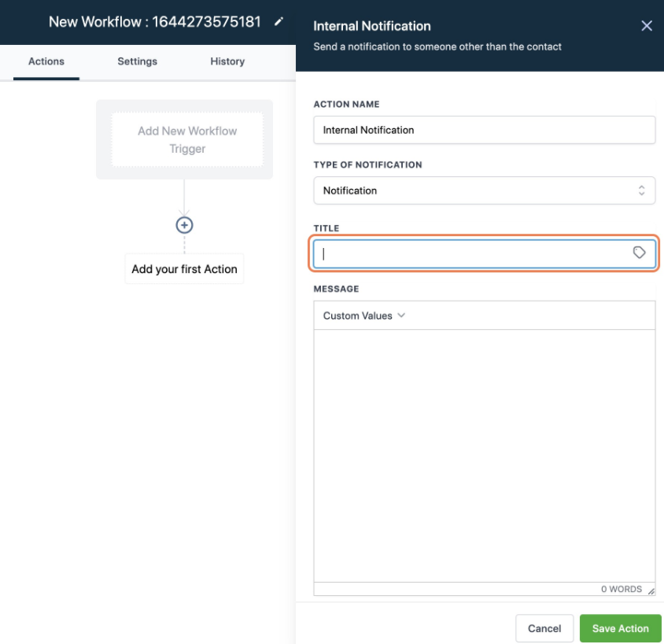Switch to the History tab

click(x=227, y=61)
